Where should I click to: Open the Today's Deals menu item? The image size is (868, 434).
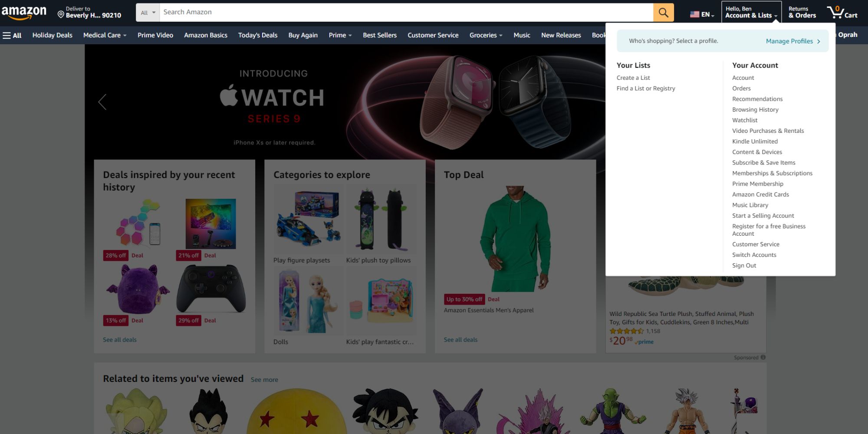(257, 35)
